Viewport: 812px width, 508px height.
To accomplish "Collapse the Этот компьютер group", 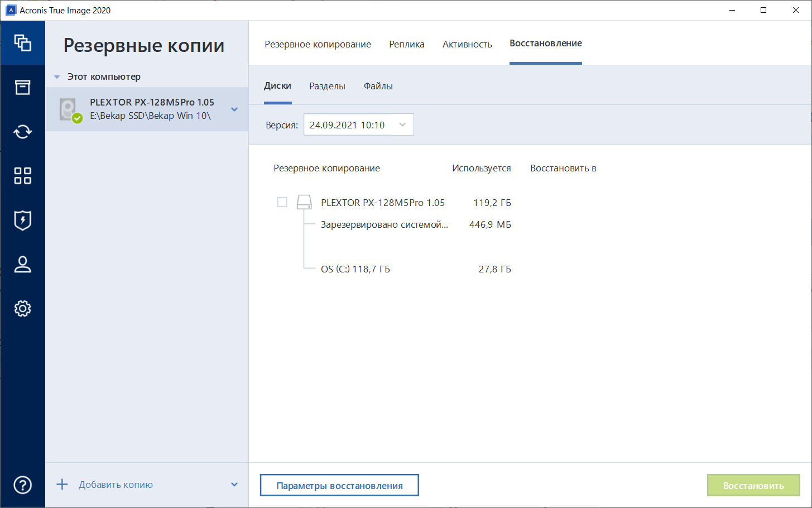I will (57, 77).
